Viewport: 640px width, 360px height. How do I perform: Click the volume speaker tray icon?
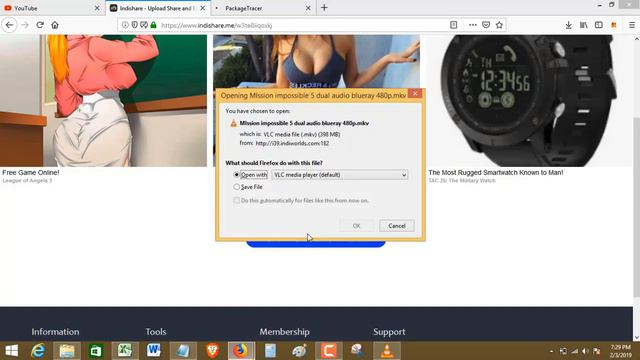tap(585, 351)
